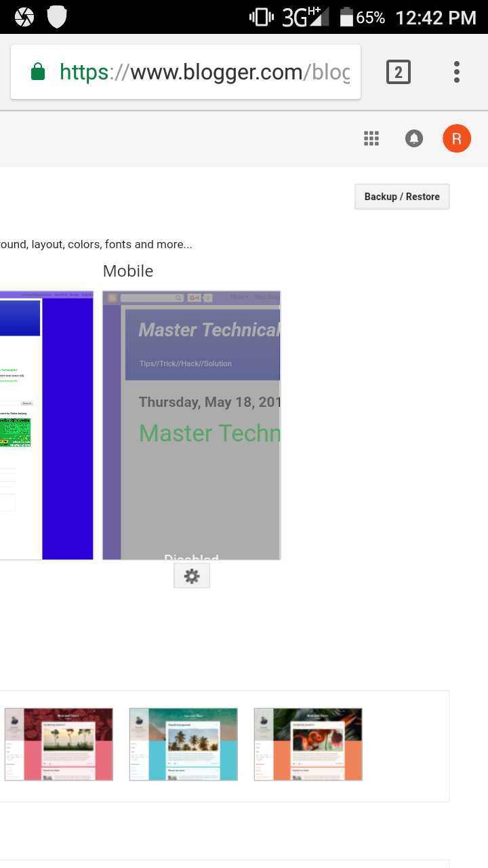Open the notifications bell
This screenshot has width=488, height=868.
click(413, 139)
